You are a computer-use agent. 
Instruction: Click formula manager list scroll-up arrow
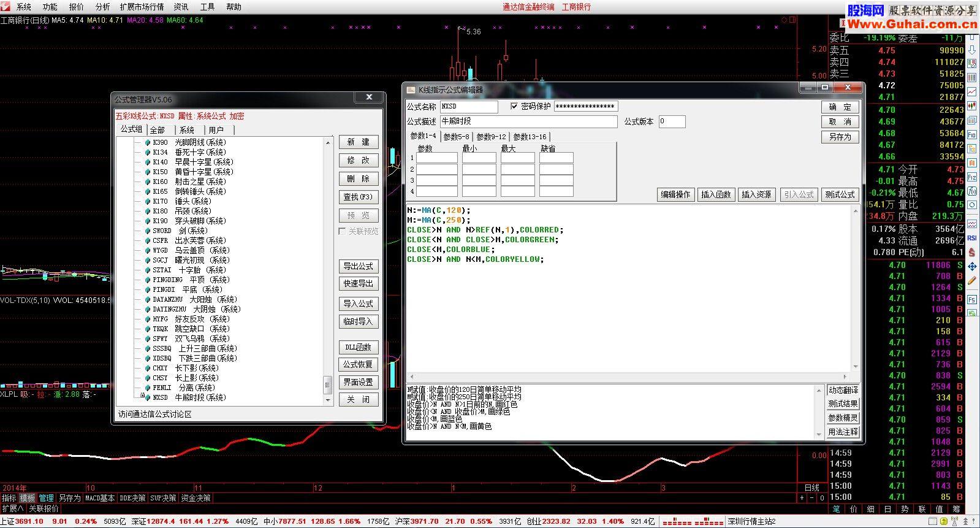pyautogui.click(x=327, y=142)
